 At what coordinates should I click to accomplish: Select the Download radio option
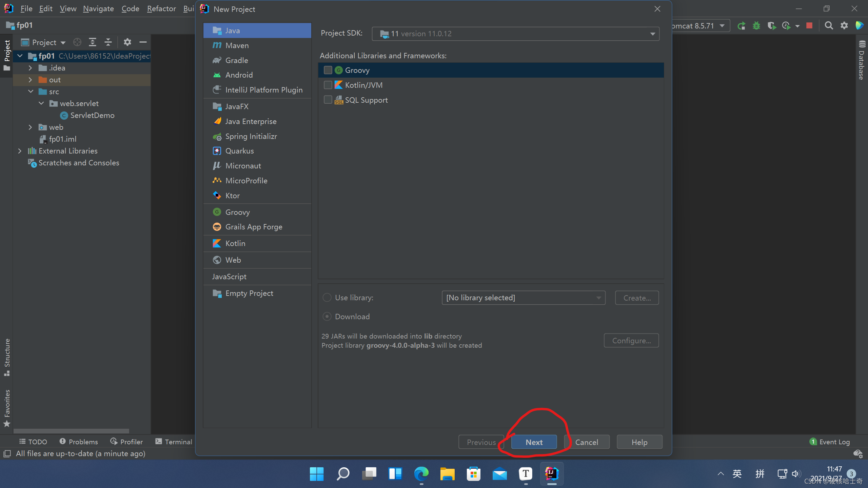point(327,317)
